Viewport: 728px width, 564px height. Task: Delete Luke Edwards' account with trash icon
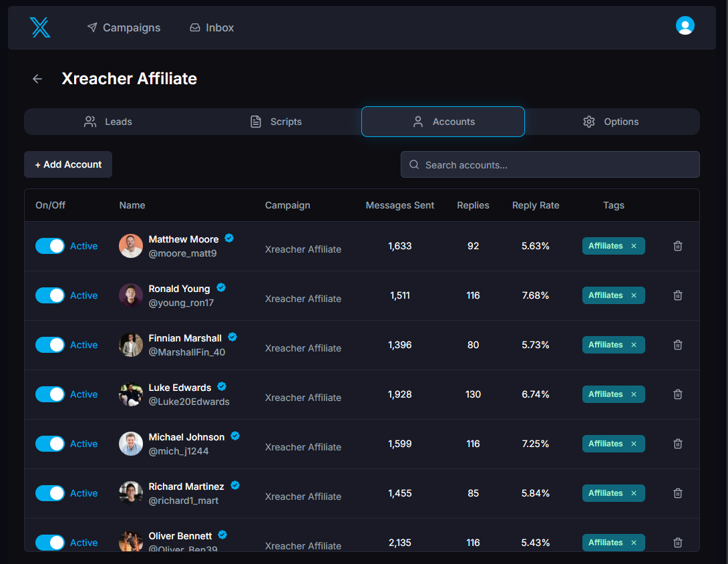pyautogui.click(x=677, y=394)
